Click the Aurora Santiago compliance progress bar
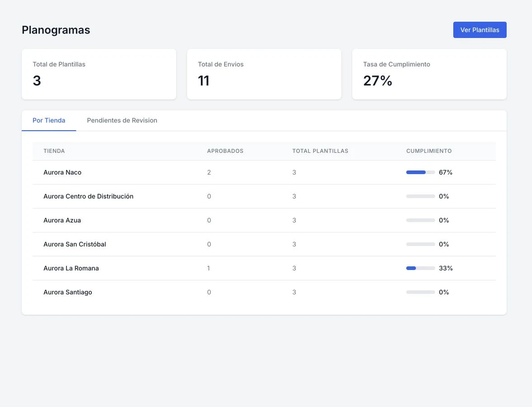 pos(420,292)
